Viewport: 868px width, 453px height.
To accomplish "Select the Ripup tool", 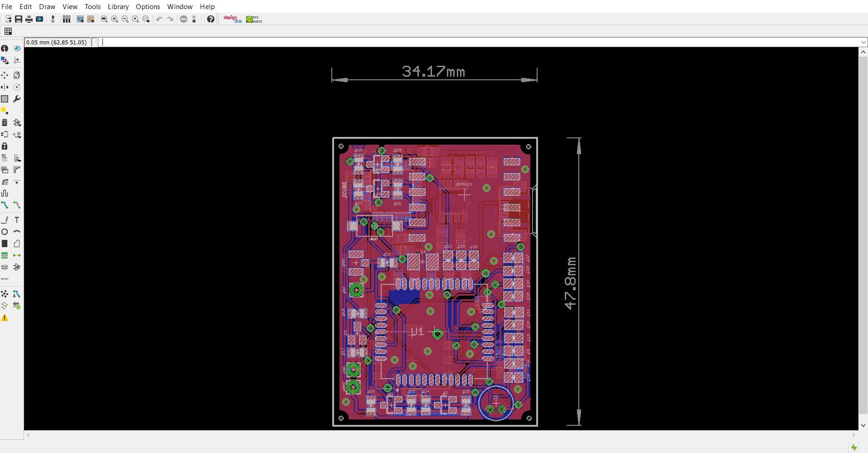I will [x=17, y=205].
